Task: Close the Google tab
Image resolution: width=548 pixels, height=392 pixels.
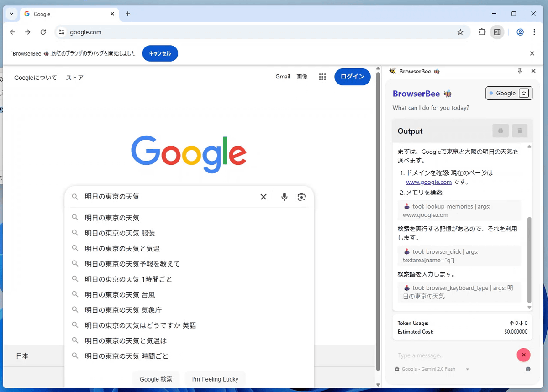Action: pyautogui.click(x=112, y=14)
